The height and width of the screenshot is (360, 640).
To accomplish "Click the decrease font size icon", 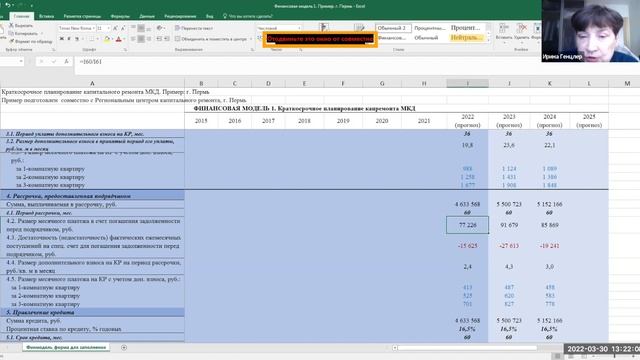I will (122, 28).
